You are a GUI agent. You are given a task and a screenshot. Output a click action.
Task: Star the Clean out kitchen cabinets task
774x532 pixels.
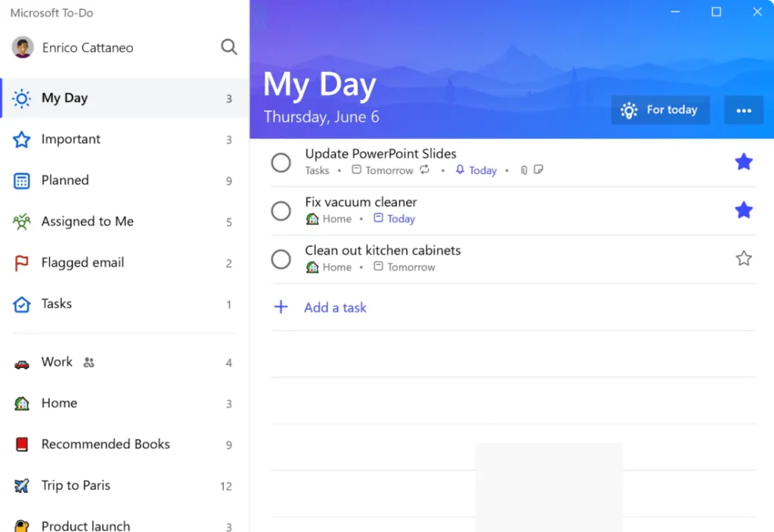pyautogui.click(x=744, y=258)
